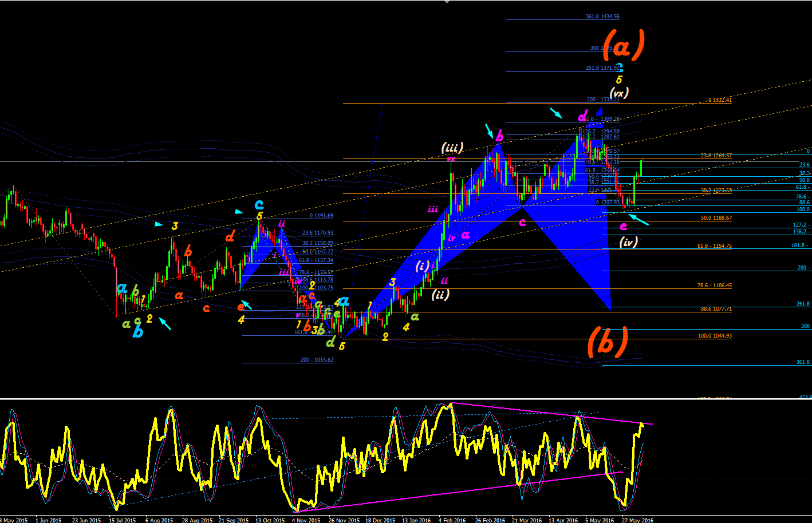Image resolution: width=812 pixels, height=523 pixels.
Task: Select the large orange (a) wave label
Action: coord(624,45)
